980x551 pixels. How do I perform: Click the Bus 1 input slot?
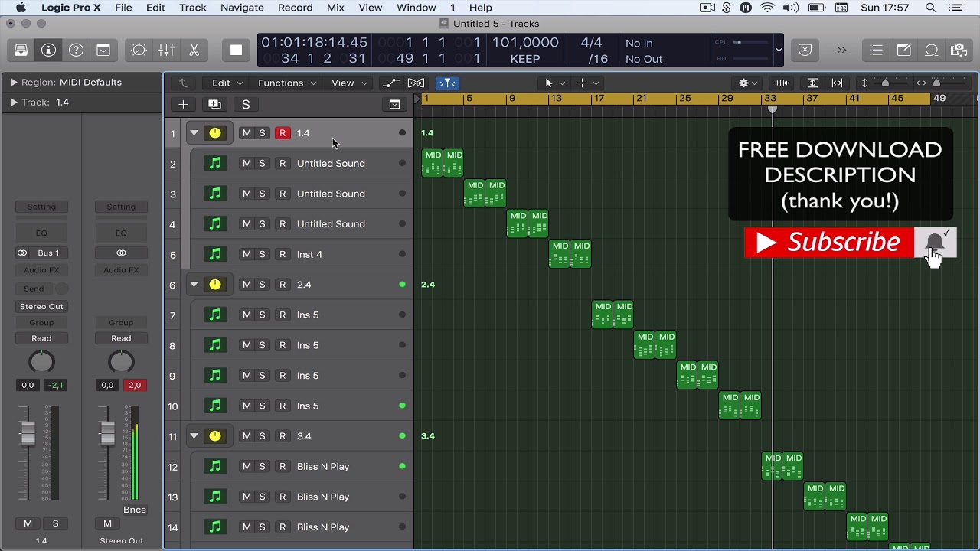coord(41,253)
